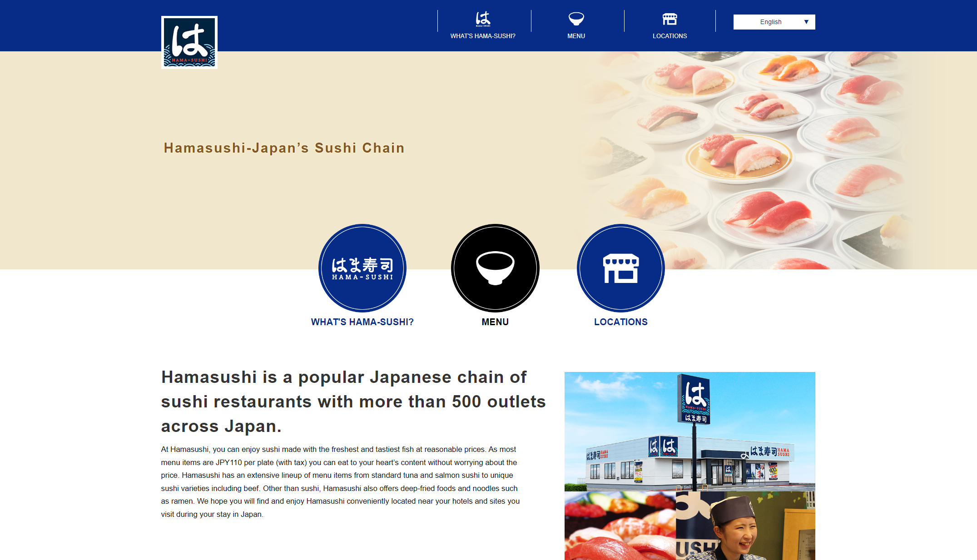Image resolution: width=977 pixels, height=560 pixels.
Task: Click the MENU label below black circle
Action: tap(495, 322)
